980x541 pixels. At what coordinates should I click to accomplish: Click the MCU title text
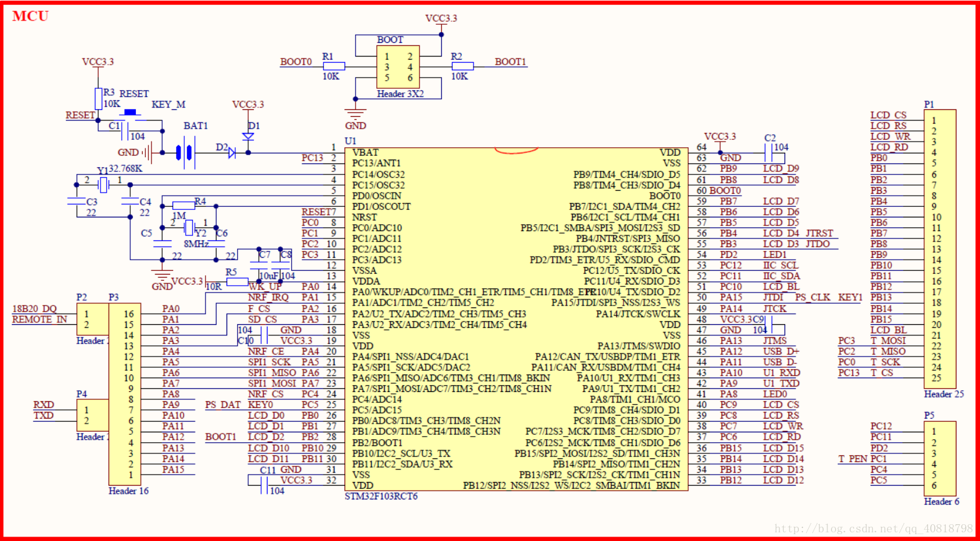pos(30,16)
